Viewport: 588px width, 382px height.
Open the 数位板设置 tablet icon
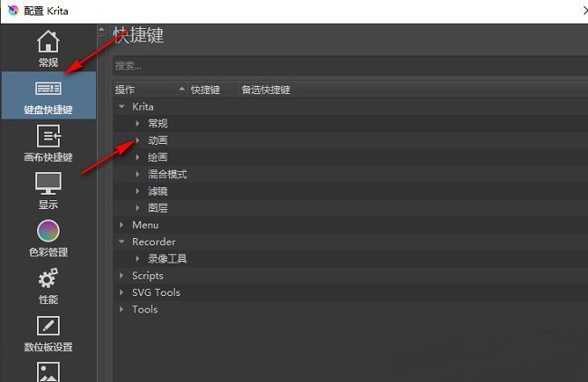tap(48, 326)
